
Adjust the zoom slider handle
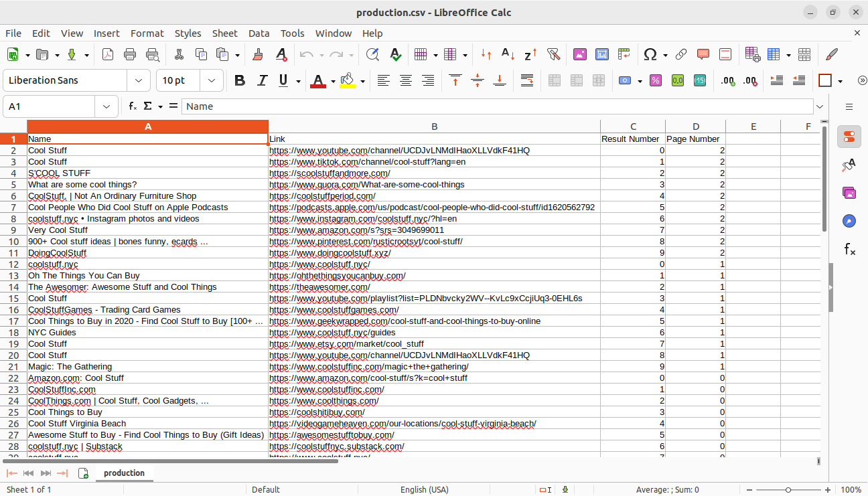point(789,490)
